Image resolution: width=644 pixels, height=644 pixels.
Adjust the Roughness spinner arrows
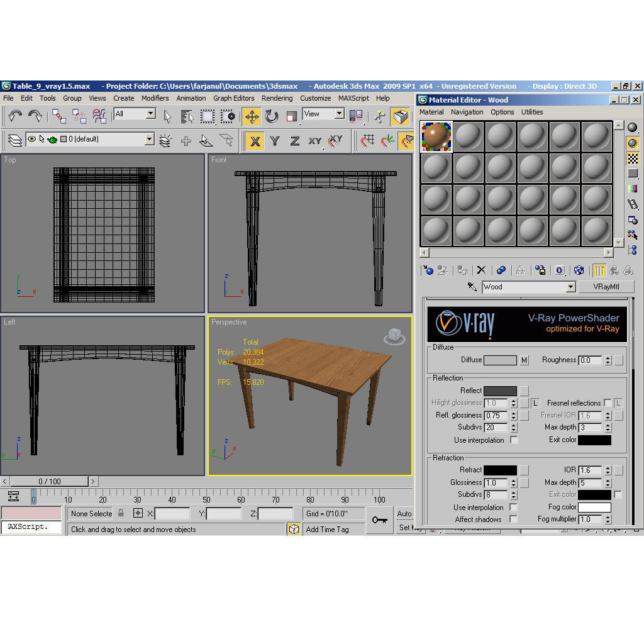click(x=608, y=360)
